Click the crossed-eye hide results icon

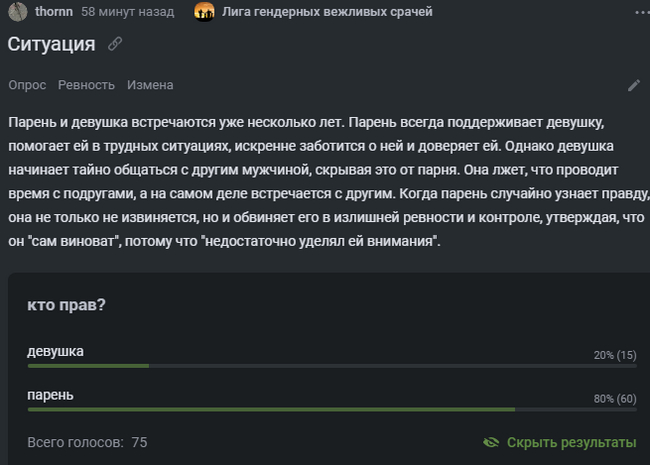490,442
